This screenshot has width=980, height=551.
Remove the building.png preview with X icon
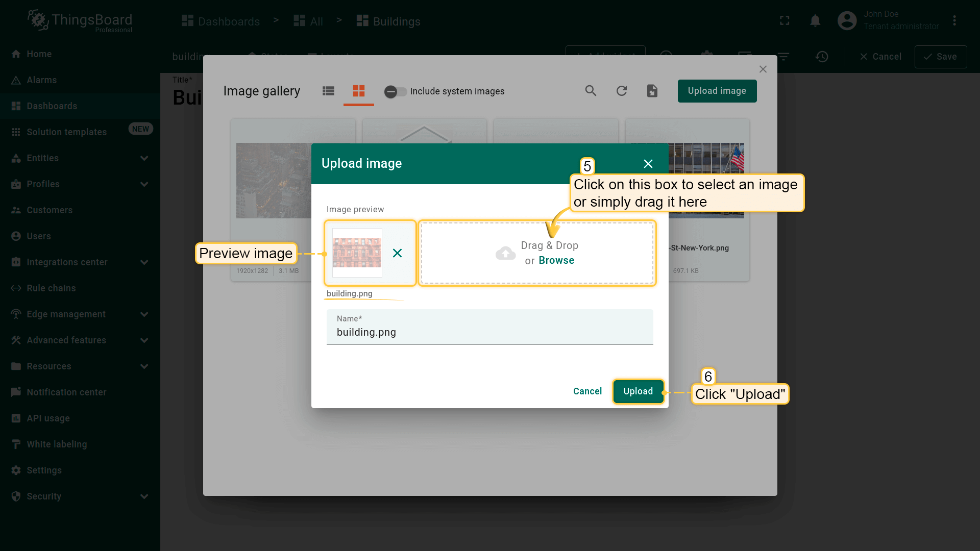397,253
